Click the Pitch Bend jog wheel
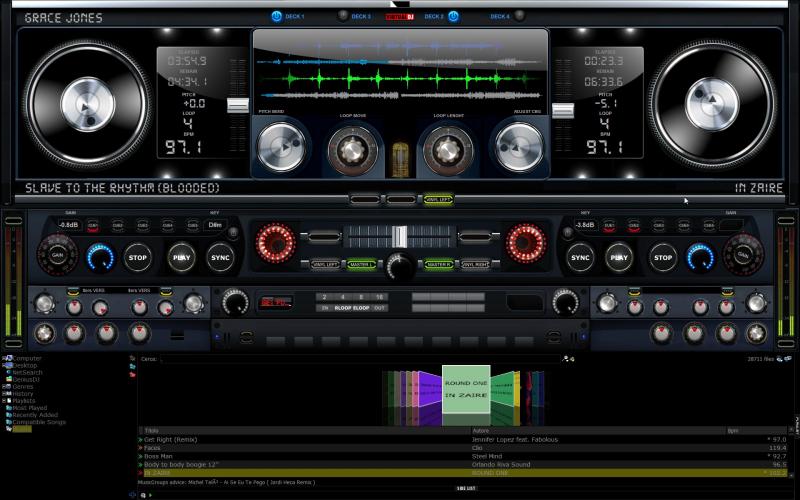Image resolution: width=800 pixels, height=500 pixels. [x=281, y=147]
